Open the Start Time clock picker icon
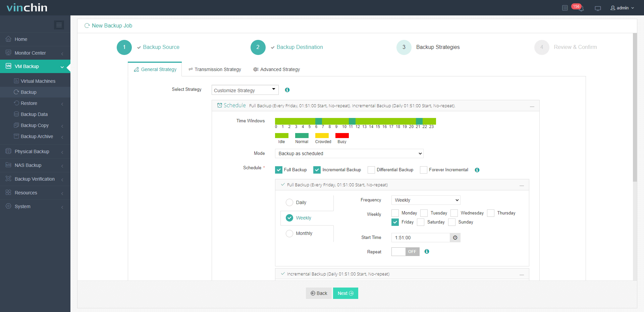644x312 pixels. [455, 238]
